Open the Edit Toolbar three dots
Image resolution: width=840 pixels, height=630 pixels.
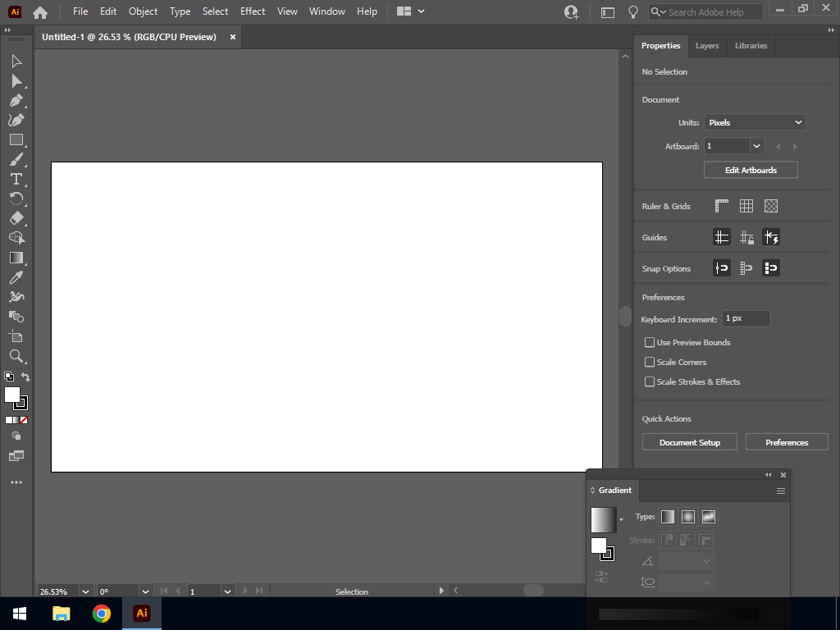pos(16,482)
